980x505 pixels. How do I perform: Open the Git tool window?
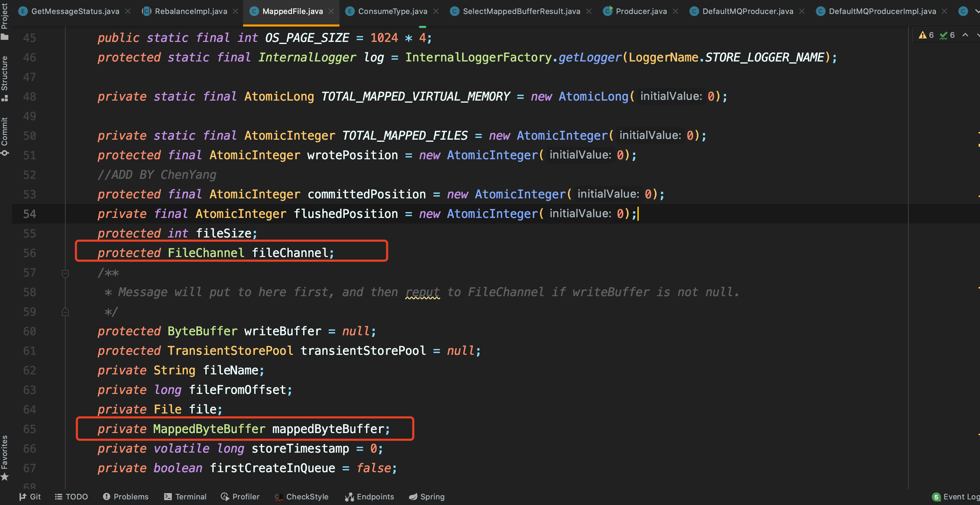coord(30,497)
